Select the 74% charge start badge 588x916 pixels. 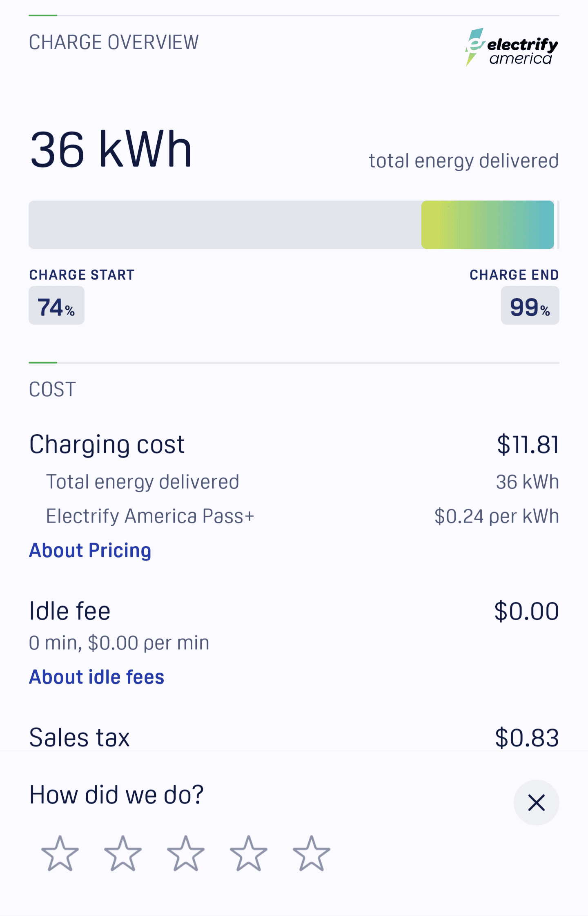[x=56, y=305]
